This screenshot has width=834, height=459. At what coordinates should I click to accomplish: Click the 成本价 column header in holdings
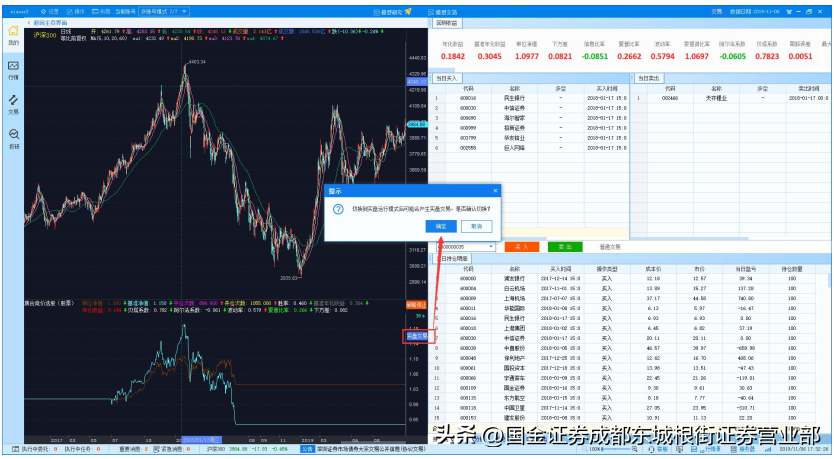[654, 269]
